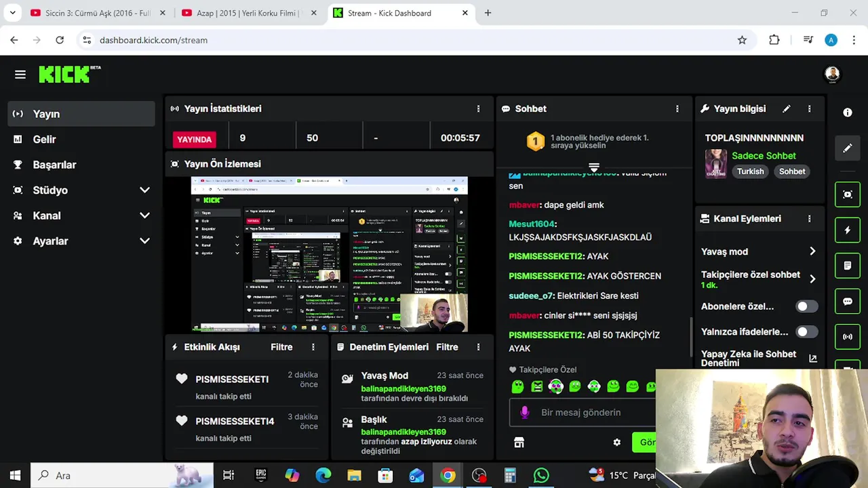The height and width of the screenshot is (488, 868).
Task: Click inside the Bir mesaj gönderin field
Action: coord(583,412)
